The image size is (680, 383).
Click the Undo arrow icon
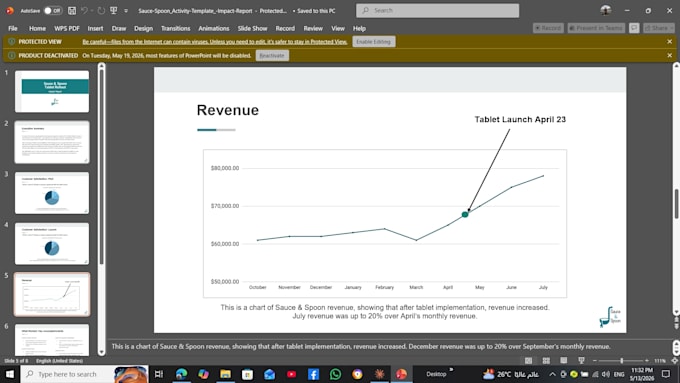pyautogui.click(x=85, y=10)
